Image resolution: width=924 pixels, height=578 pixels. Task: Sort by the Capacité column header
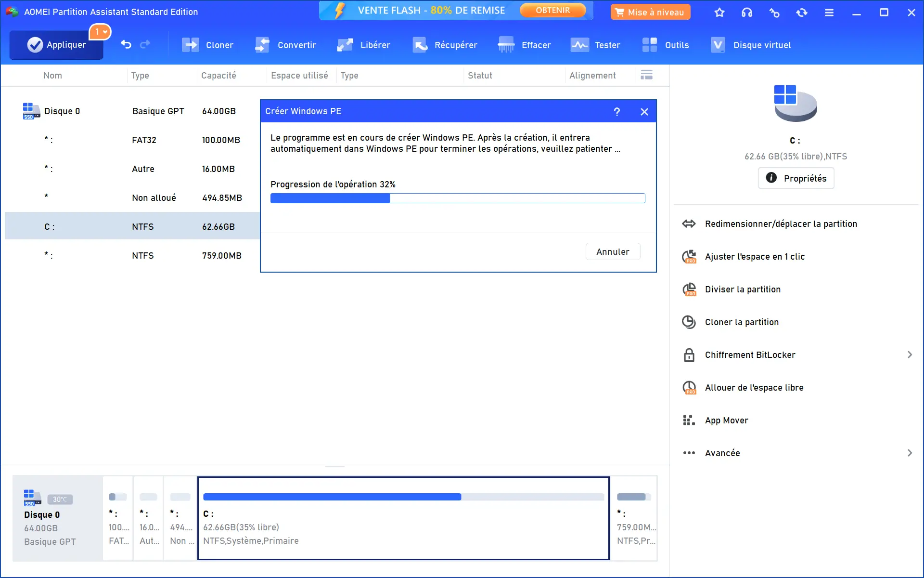(x=218, y=76)
